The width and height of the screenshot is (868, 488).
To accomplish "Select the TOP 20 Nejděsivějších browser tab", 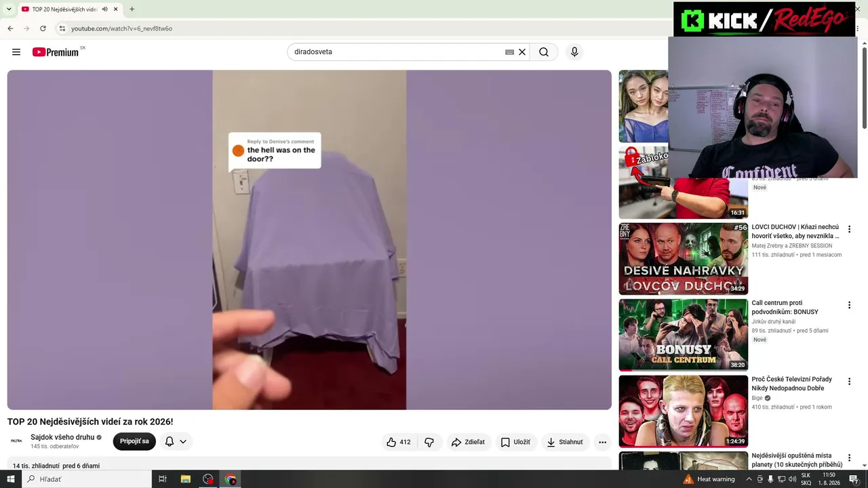I will click(x=64, y=9).
